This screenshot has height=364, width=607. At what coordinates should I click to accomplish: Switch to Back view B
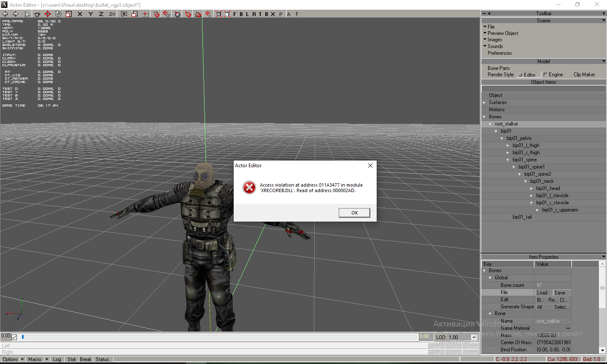click(x=241, y=14)
